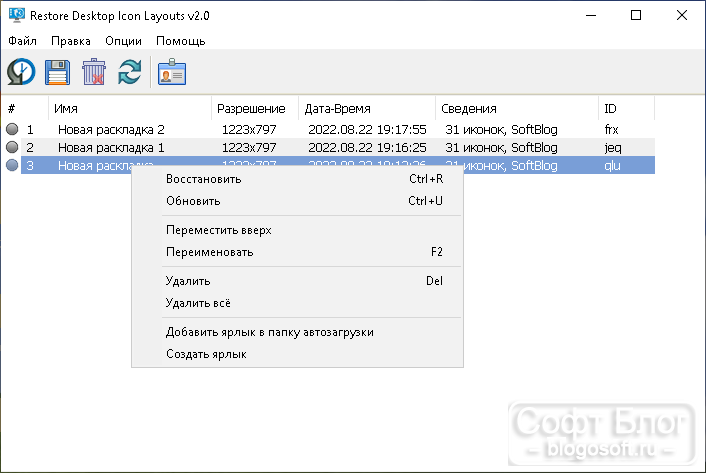
Task: Click the gray status circle for row 2
Action: (12, 147)
